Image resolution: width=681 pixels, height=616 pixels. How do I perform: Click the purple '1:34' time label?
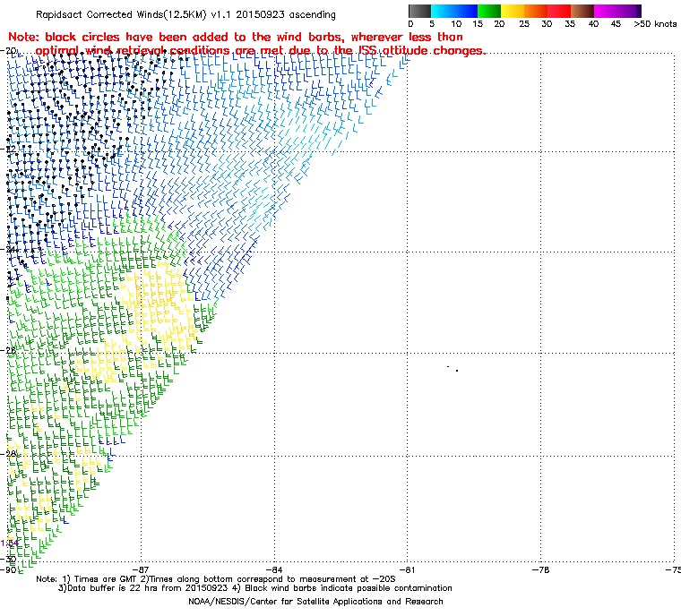pyautogui.click(x=9, y=543)
